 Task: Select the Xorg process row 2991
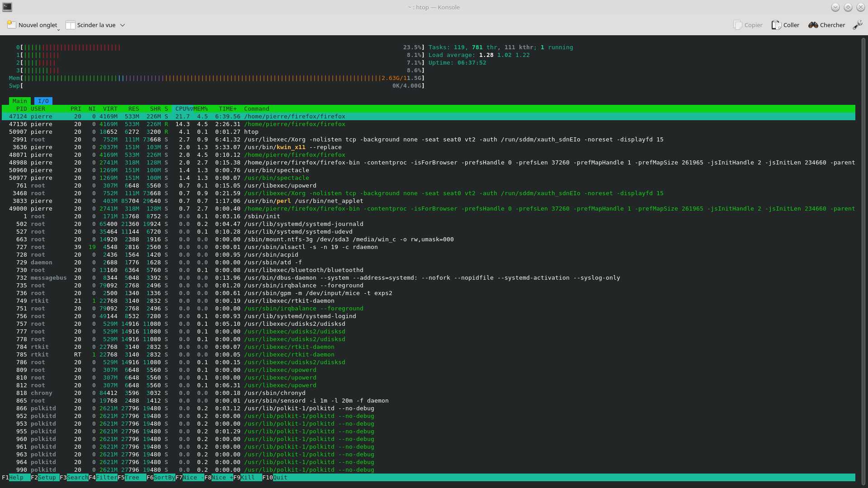click(429, 139)
